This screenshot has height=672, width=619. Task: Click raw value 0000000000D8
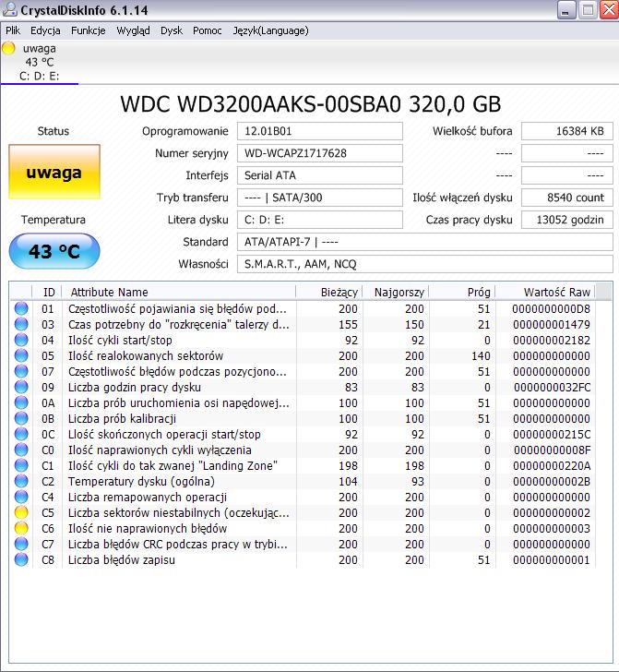[x=551, y=309]
